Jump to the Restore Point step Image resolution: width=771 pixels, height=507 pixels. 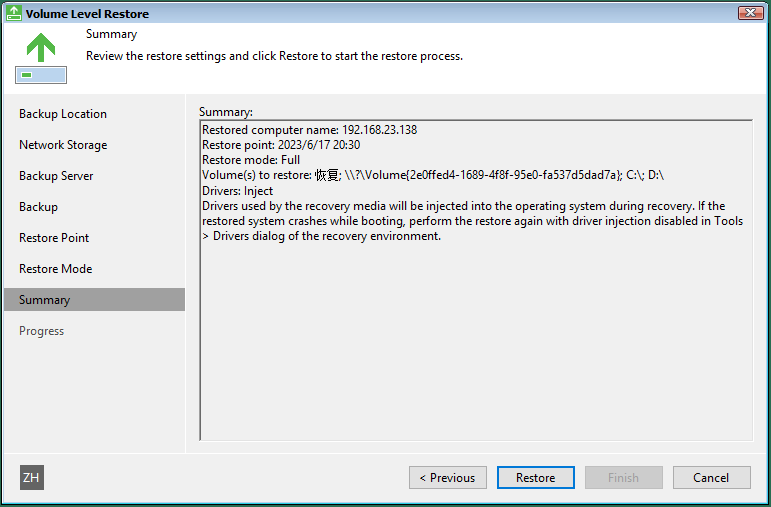point(54,238)
